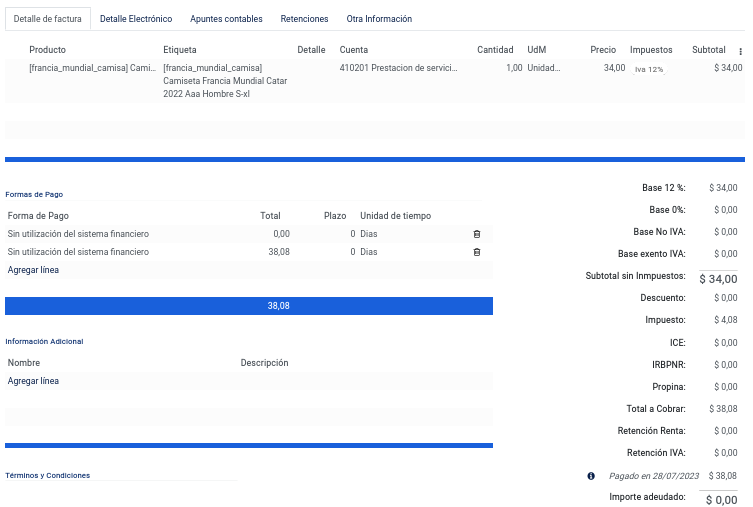Click the Impuestos column header
The image size is (753, 507).
coord(651,49)
